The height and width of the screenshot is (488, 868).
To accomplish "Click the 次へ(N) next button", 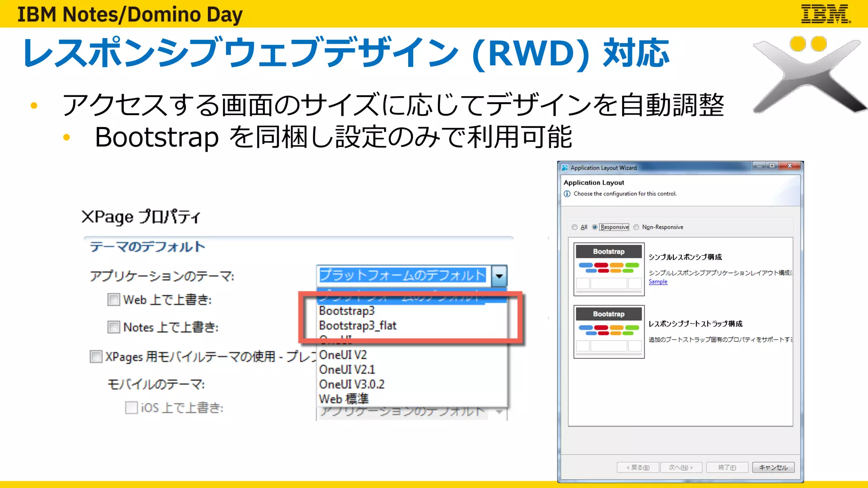I will click(681, 467).
